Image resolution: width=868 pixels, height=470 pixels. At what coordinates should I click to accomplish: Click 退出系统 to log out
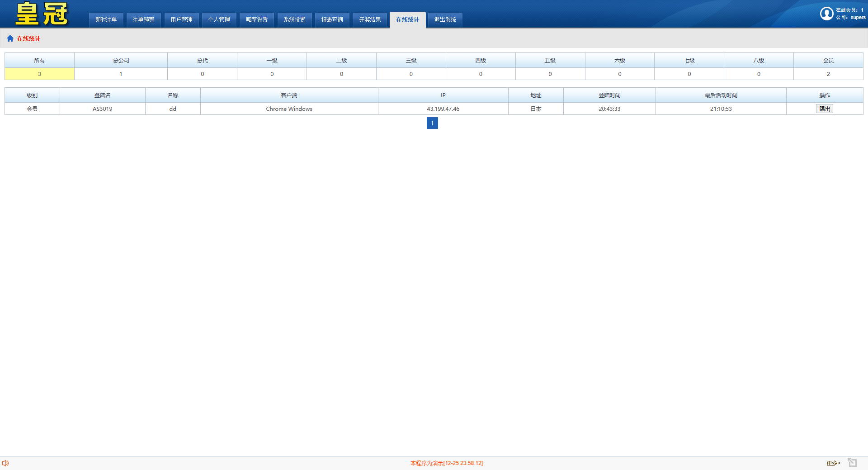[x=445, y=19]
